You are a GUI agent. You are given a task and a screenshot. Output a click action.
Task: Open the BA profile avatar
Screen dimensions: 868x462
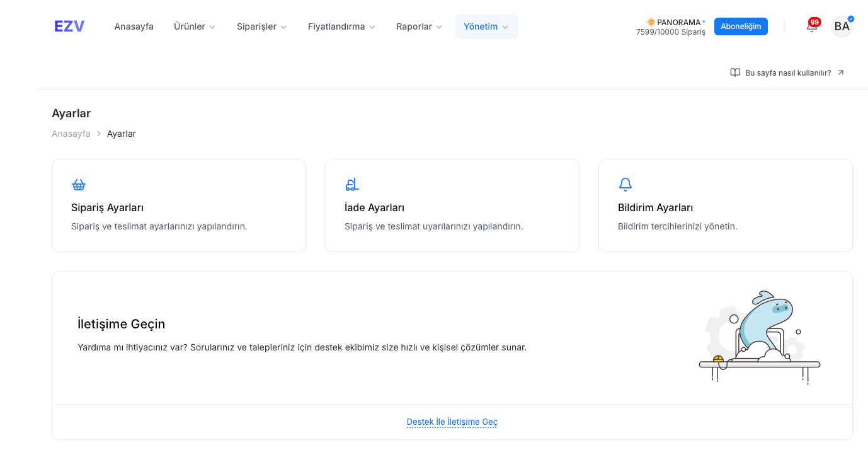842,26
